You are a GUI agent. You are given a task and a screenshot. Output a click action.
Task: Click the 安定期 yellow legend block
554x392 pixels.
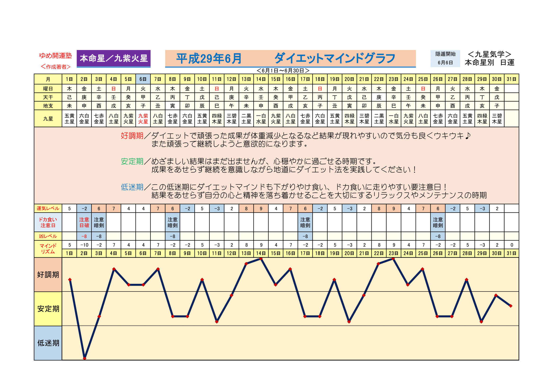[x=48, y=309]
